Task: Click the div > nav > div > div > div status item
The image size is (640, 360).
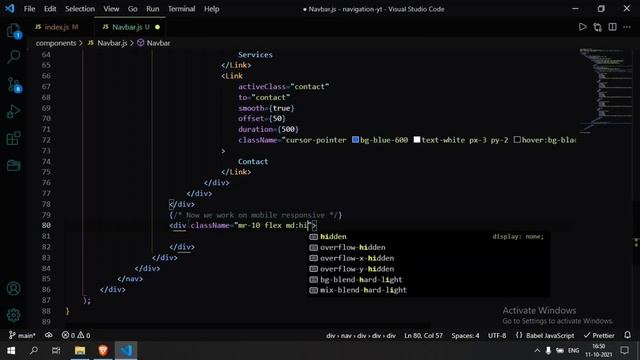Action: point(361,336)
